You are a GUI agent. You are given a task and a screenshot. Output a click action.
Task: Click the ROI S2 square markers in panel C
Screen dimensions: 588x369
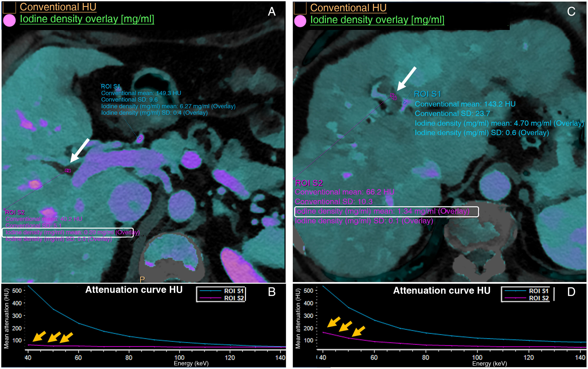pyautogui.click(x=393, y=97)
